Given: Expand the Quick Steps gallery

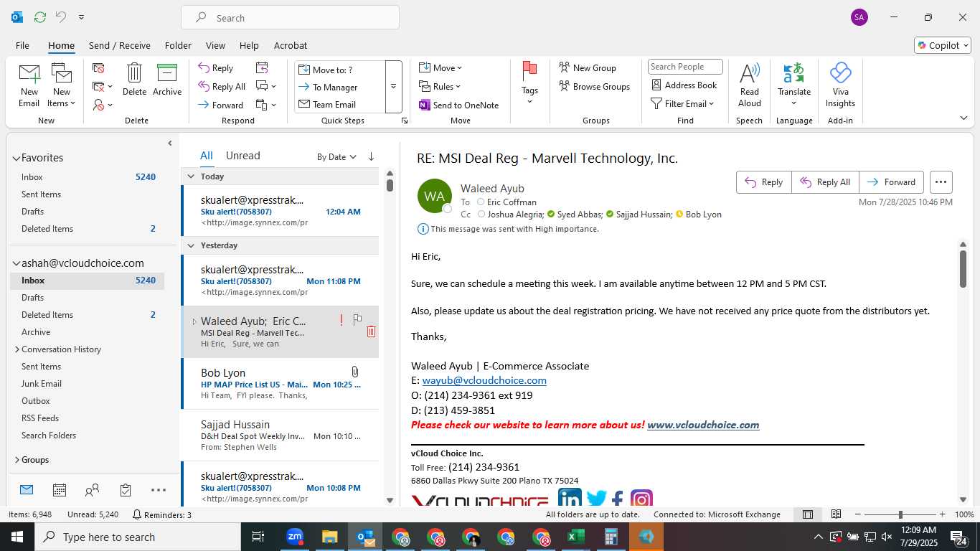Looking at the screenshot, I should 393,87.
